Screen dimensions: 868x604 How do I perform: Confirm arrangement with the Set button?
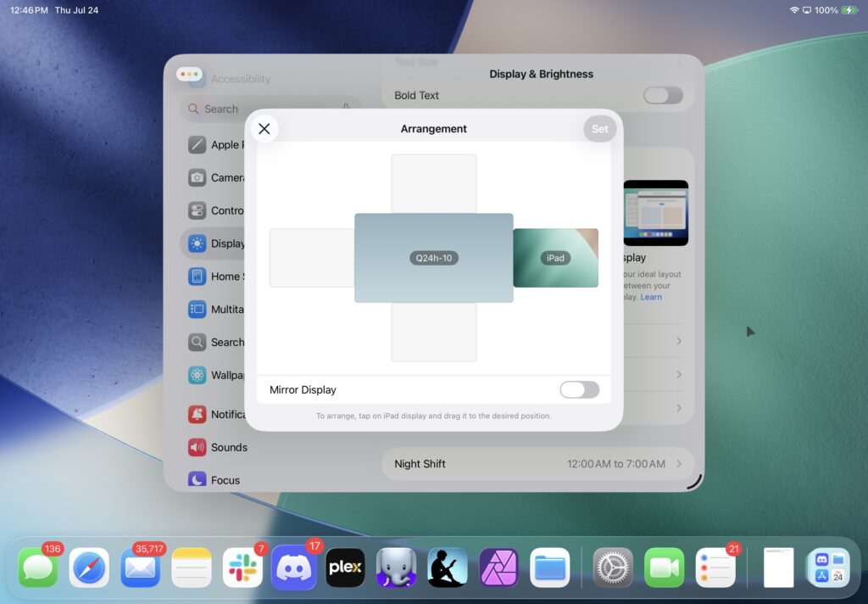[x=599, y=129]
